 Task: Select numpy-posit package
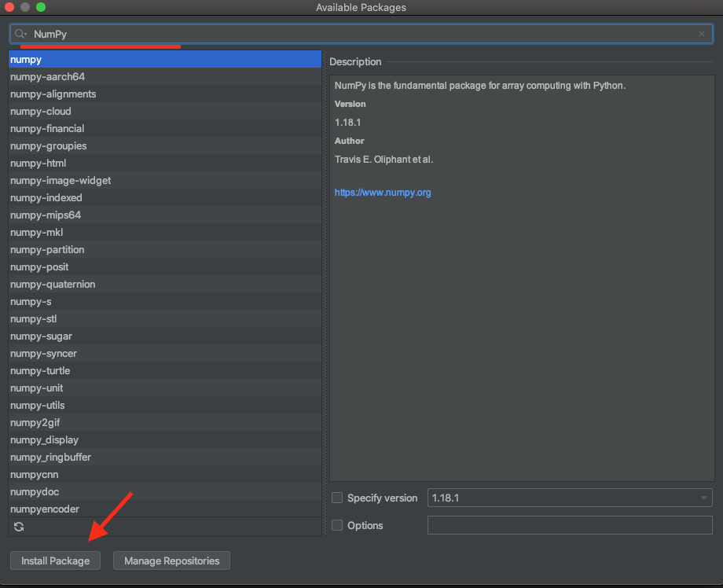pyautogui.click(x=165, y=267)
